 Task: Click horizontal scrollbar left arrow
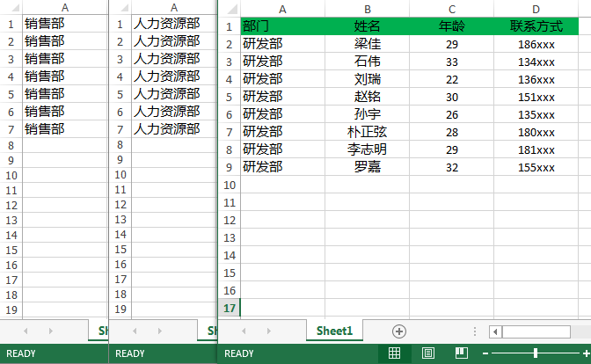(x=495, y=332)
